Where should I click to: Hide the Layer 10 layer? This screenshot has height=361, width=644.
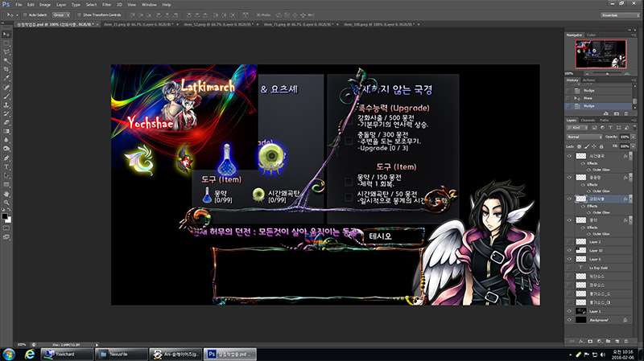point(569,250)
